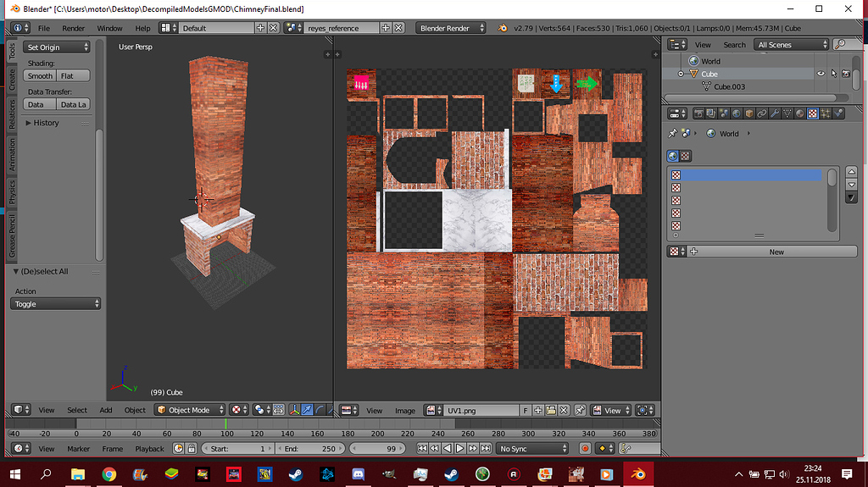Image resolution: width=868 pixels, height=487 pixels.
Task: Click the Data transfer button
Action: click(x=40, y=104)
